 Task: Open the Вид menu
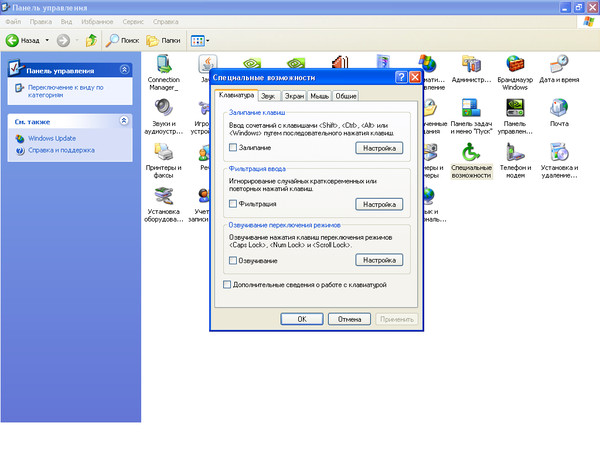point(66,22)
